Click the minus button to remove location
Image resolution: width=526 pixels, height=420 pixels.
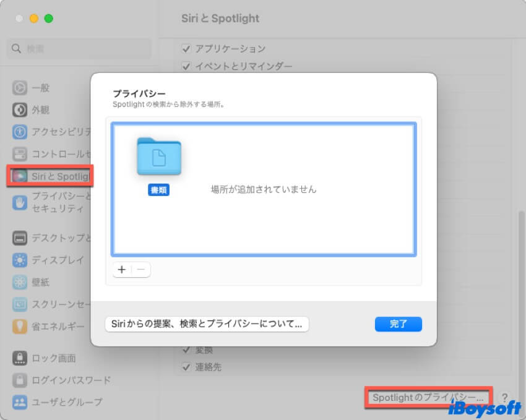point(140,270)
